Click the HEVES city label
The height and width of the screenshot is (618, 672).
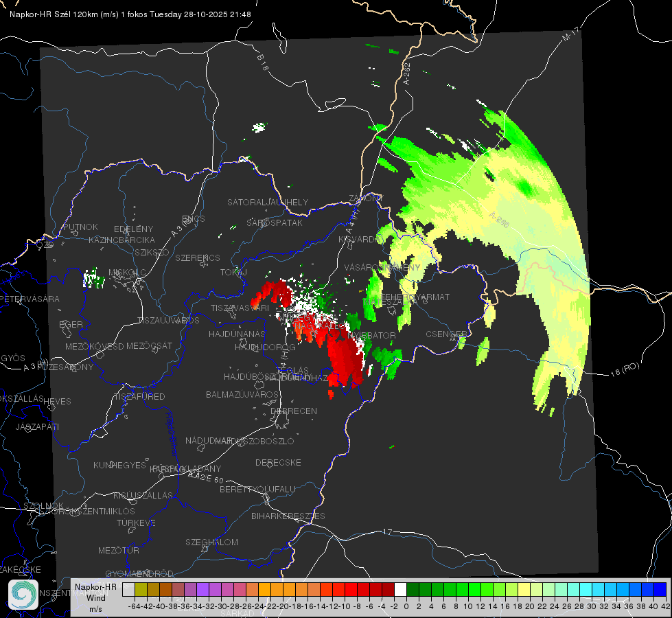point(58,402)
